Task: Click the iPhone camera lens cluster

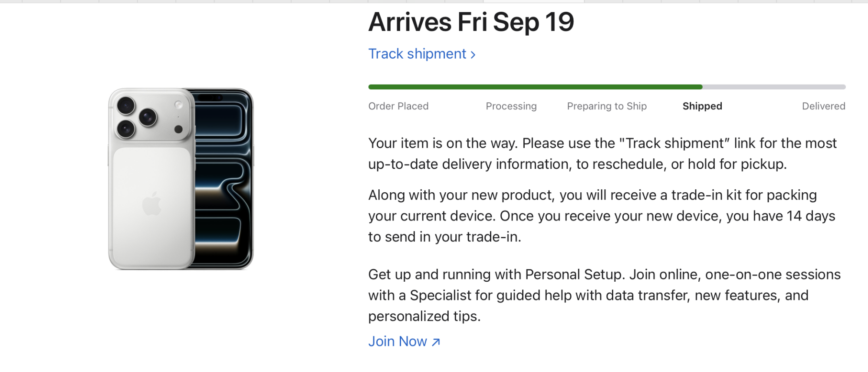Action: tap(136, 117)
